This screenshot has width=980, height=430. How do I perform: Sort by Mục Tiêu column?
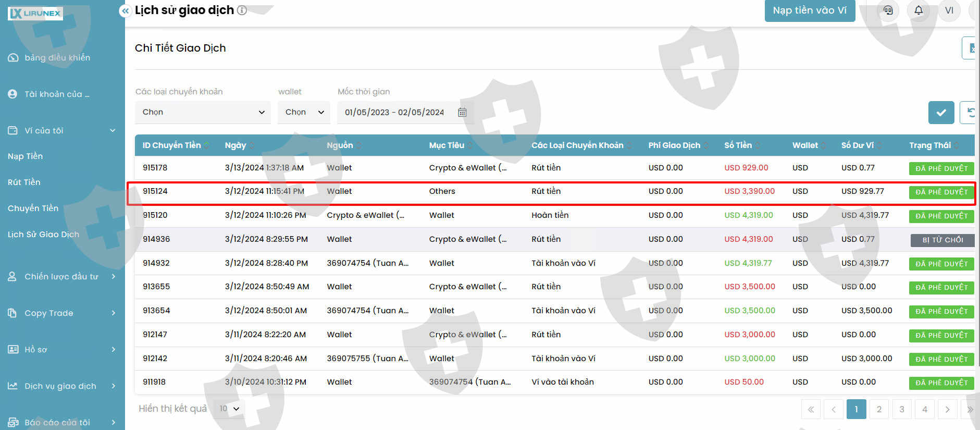451,145
